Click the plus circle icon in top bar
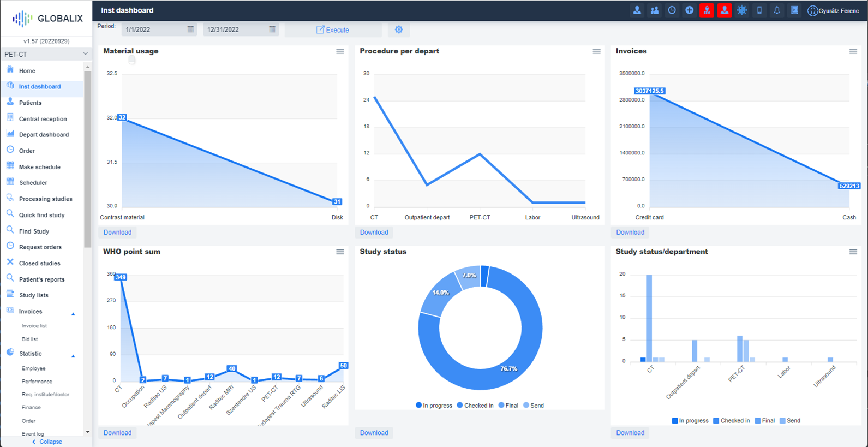 click(x=689, y=10)
